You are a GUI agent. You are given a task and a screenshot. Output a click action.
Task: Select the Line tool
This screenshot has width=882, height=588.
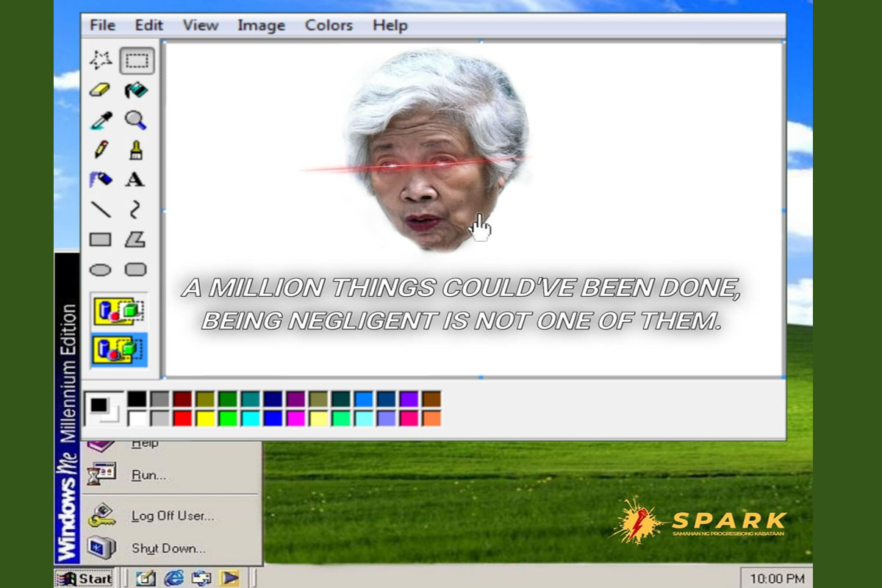[99, 209]
